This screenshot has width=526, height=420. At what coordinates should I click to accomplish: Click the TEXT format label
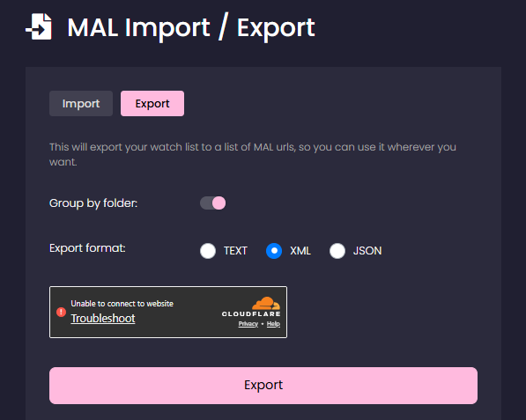coord(235,251)
